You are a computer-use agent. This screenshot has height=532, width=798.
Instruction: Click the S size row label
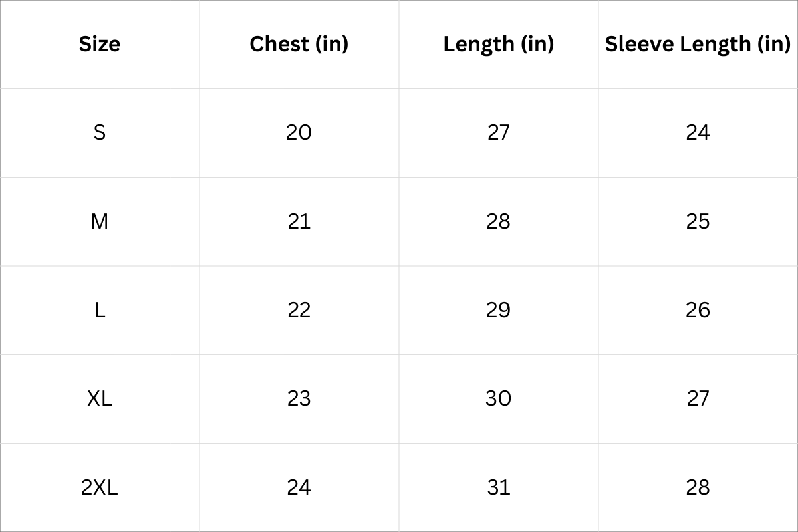click(x=100, y=133)
